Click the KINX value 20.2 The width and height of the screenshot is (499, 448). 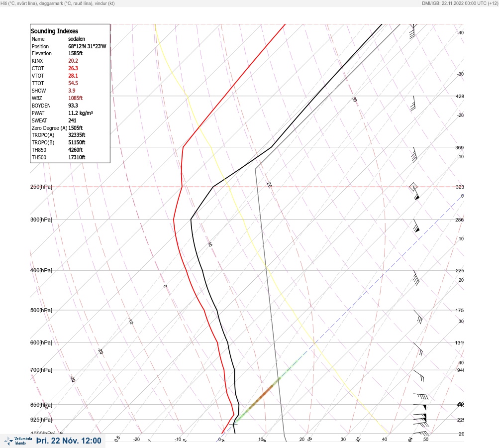(73, 61)
